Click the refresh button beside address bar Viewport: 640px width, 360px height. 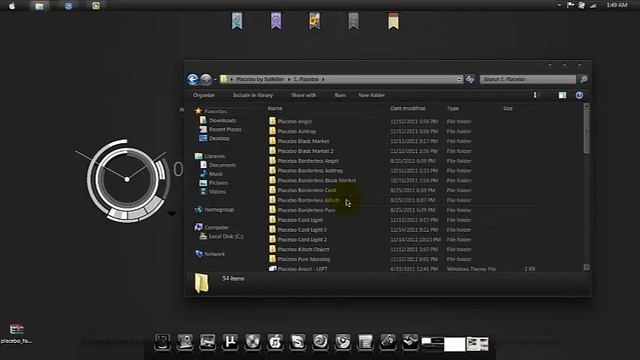[470, 79]
